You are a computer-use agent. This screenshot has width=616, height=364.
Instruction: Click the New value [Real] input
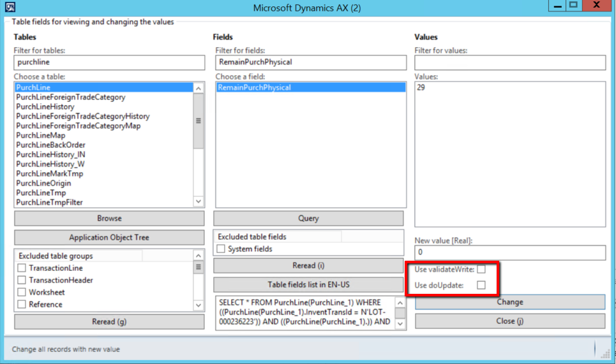[x=510, y=252]
